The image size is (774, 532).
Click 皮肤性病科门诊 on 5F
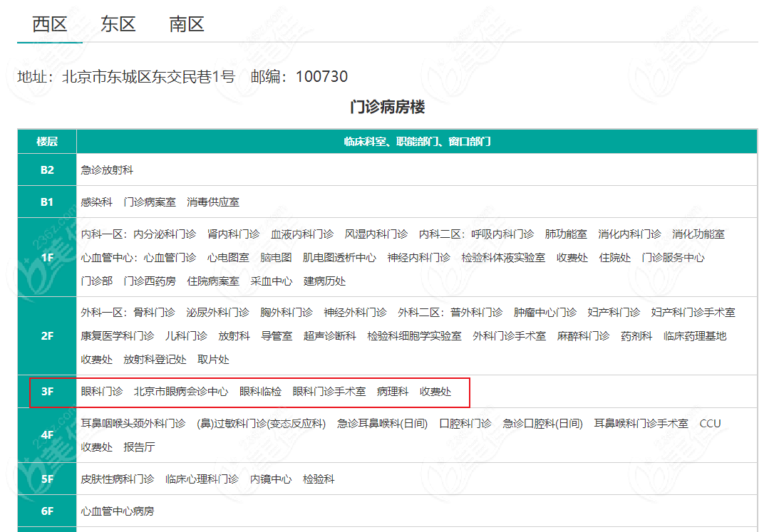[x=118, y=479]
